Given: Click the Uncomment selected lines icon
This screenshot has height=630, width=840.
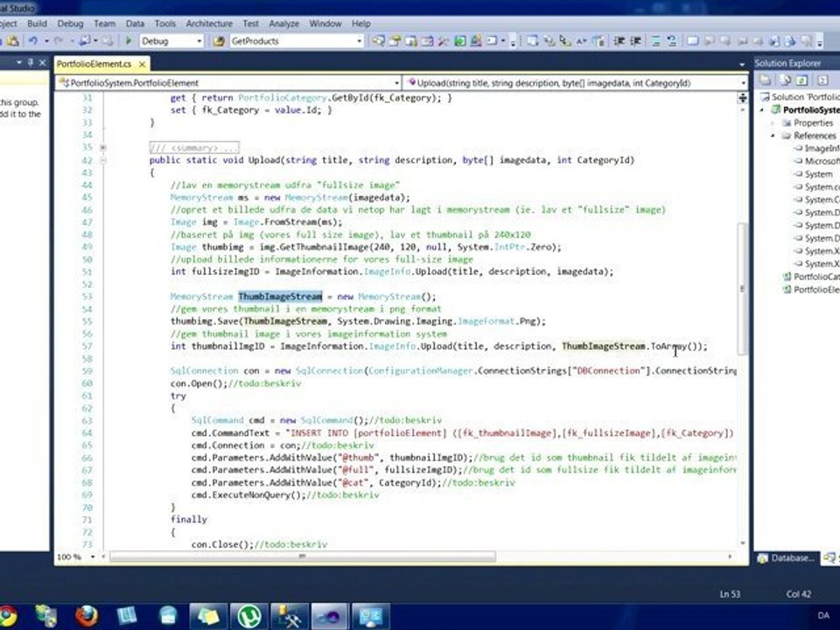Looking at the screenshot, I should pos(672,41).
